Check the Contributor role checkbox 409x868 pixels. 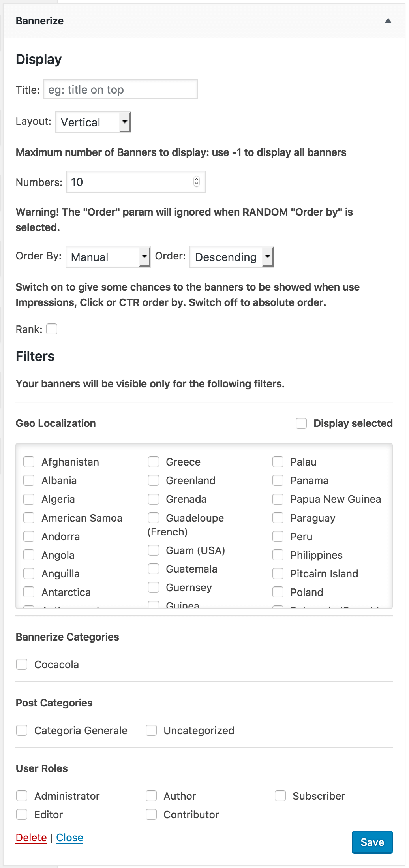coord(151,814)
